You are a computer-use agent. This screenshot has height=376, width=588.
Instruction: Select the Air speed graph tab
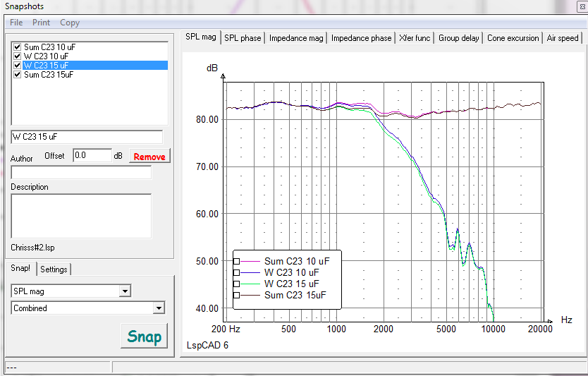point(563,38)
